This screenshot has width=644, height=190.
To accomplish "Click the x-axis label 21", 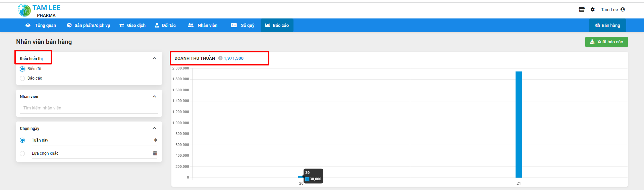I will pyautogui.click(x=519, y=183).
